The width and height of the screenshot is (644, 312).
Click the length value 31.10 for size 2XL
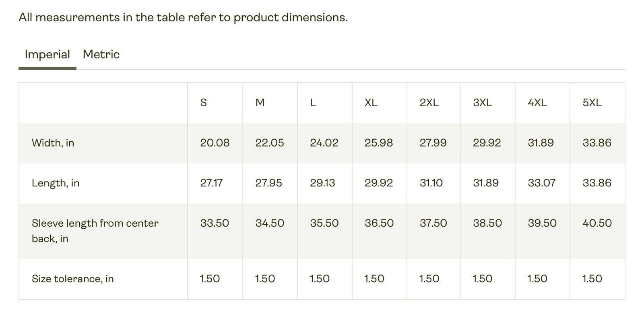pos(431,183)
